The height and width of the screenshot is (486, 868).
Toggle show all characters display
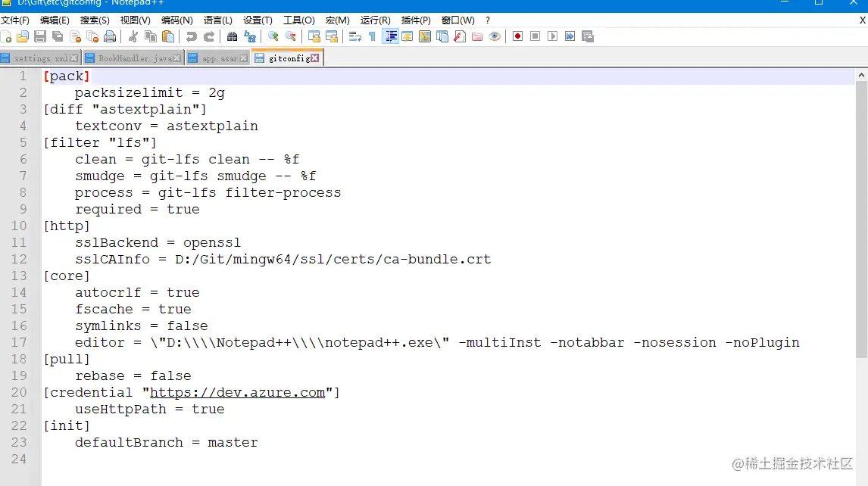373,36
